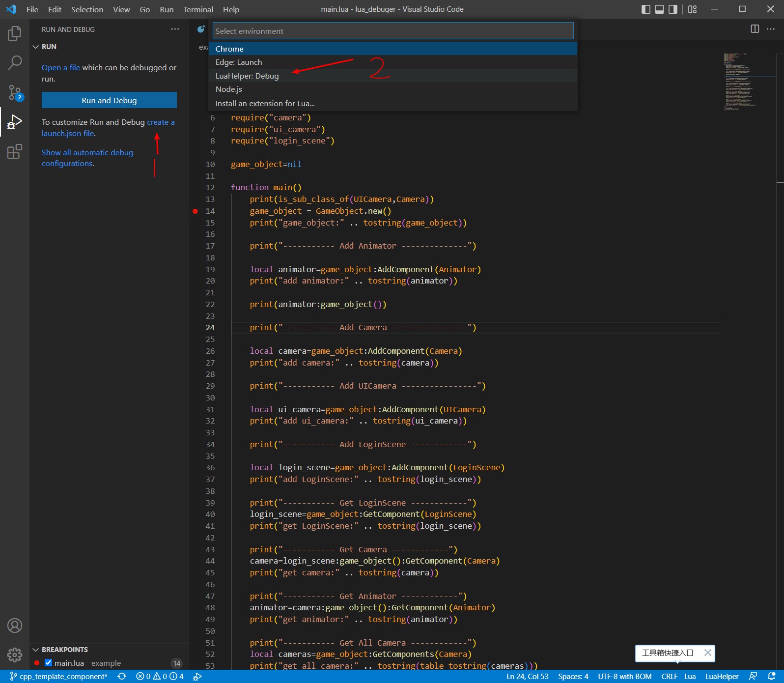Click the Select environment input field

click(393, 31)
